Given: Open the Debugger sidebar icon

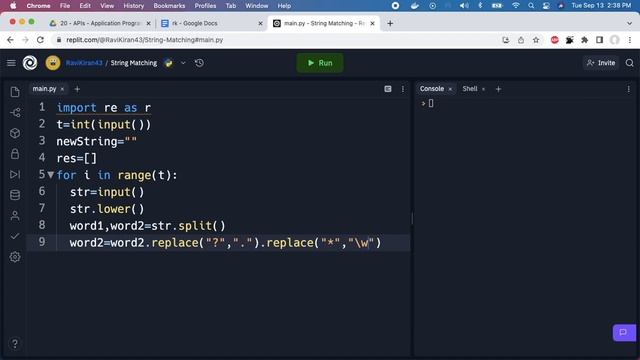Looking at the screenshot, I should (15, 174).
